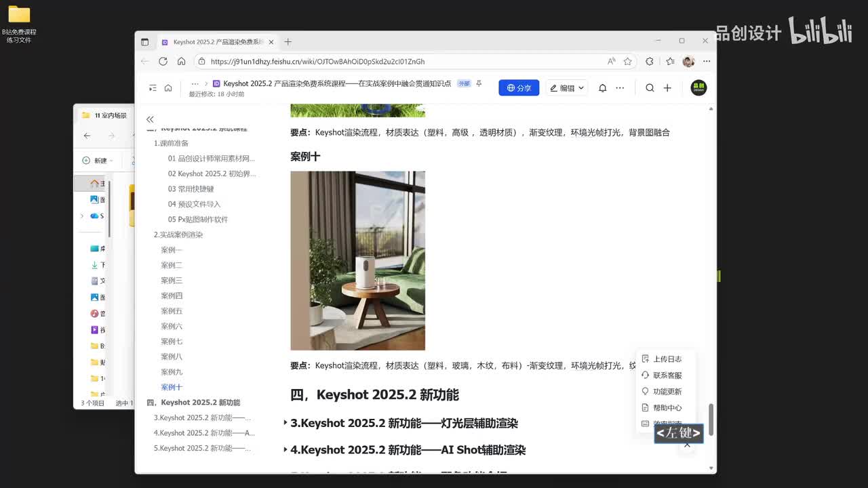Select the videos item in File Explorer sidebar
868x488 pixels.
[98, 330]
